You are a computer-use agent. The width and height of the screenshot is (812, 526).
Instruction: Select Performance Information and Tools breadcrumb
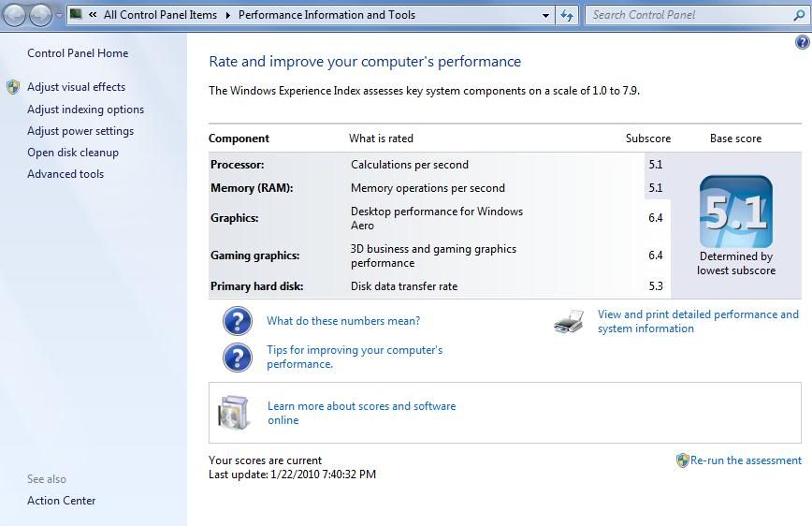(x=326, y=15)
